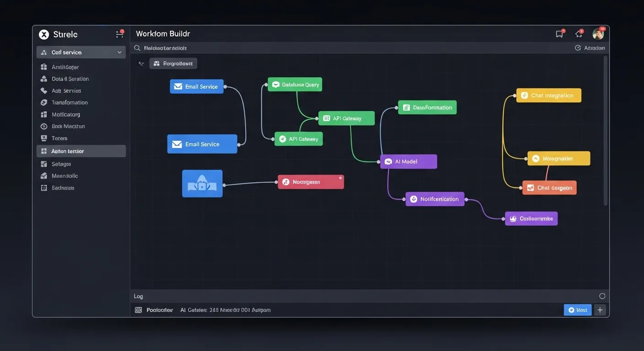Open the API Gateway node icon

click(x=326, y=117)
